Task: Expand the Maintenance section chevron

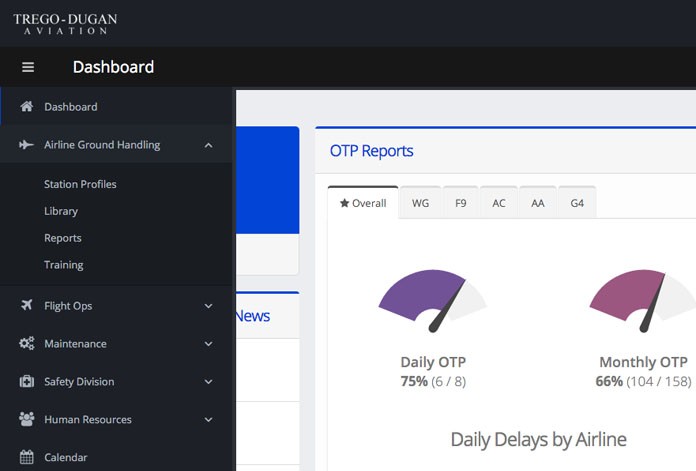Action: 208,344
